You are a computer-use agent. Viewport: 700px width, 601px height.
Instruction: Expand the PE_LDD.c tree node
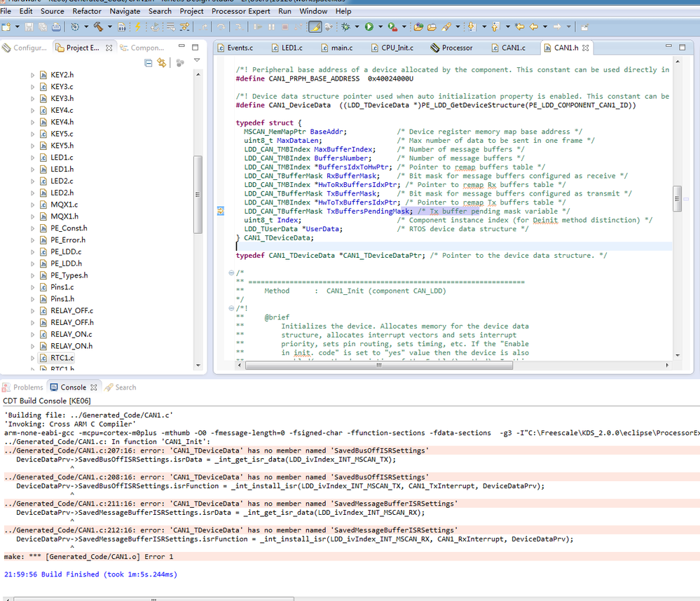32,252
